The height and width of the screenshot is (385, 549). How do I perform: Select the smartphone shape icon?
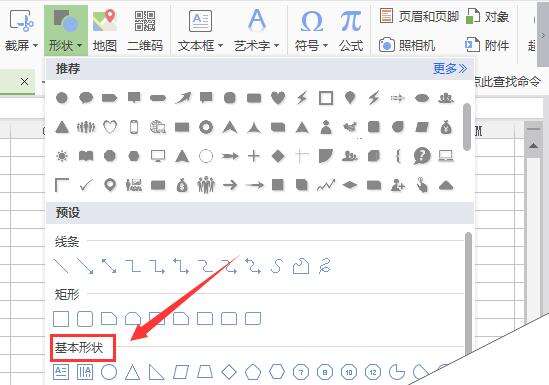134,127
